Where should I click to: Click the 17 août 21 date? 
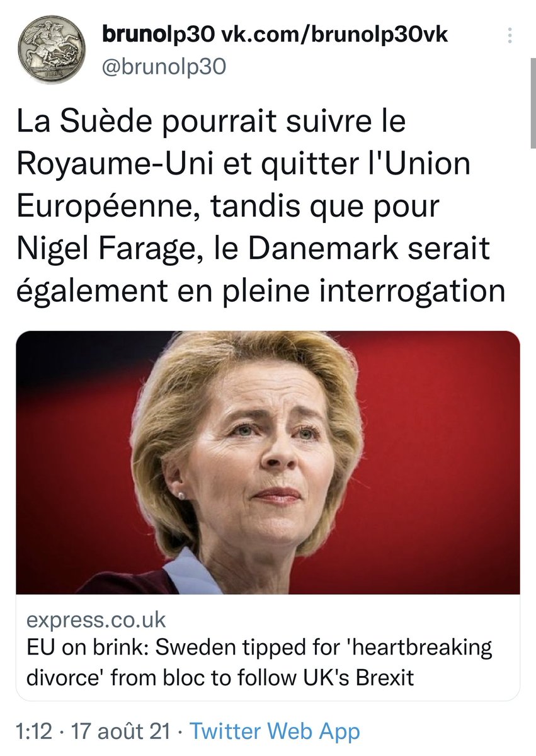click(122, 732)
